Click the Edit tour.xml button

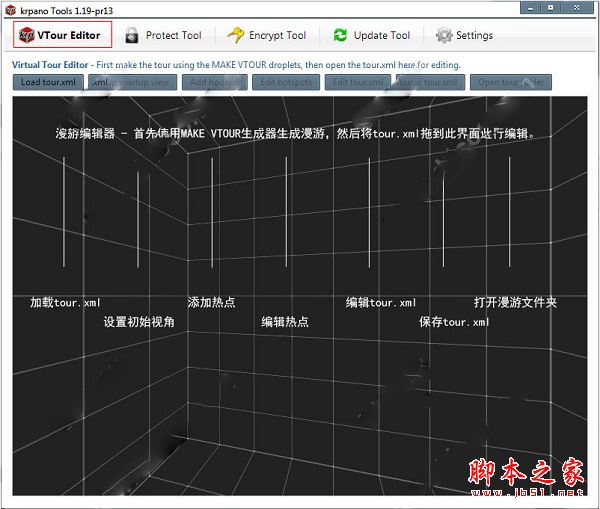[357, 82]
